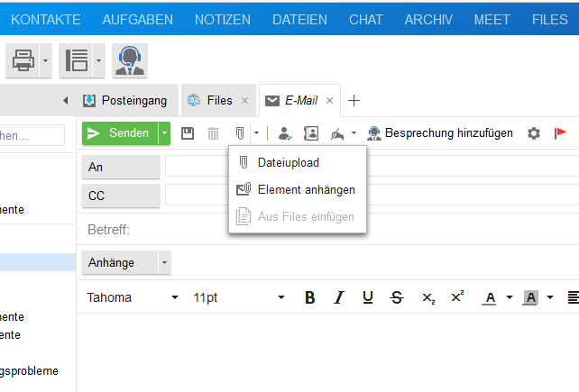Click the save draft floppy disk icon
579x392 pixels.
coord(188,133)
